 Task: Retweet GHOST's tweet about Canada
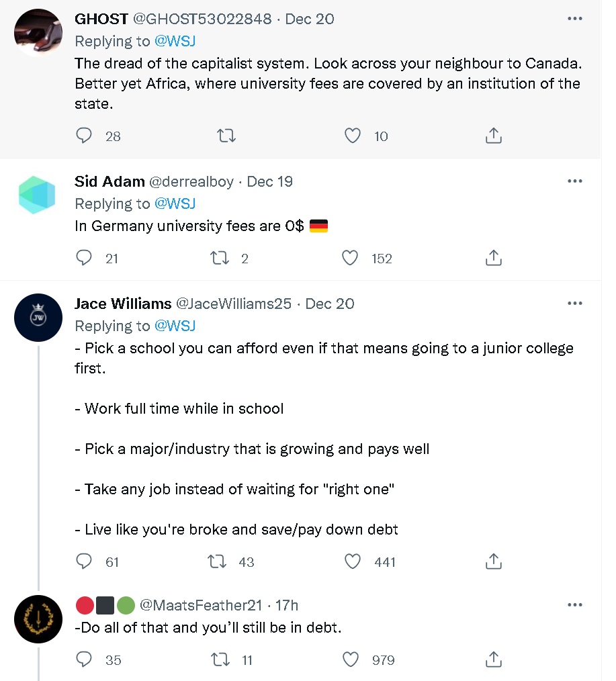click(x=227, y=136)
